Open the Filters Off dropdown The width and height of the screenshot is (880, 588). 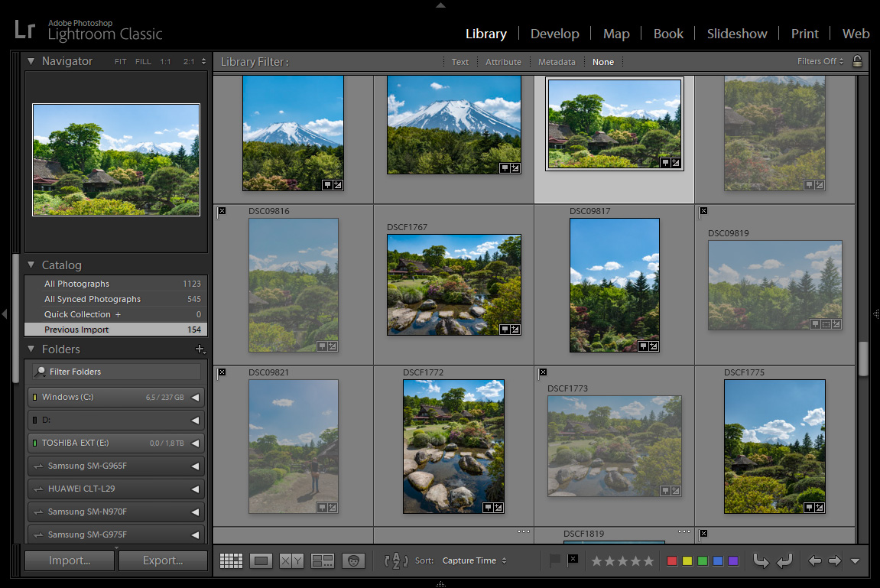point(817,61)
